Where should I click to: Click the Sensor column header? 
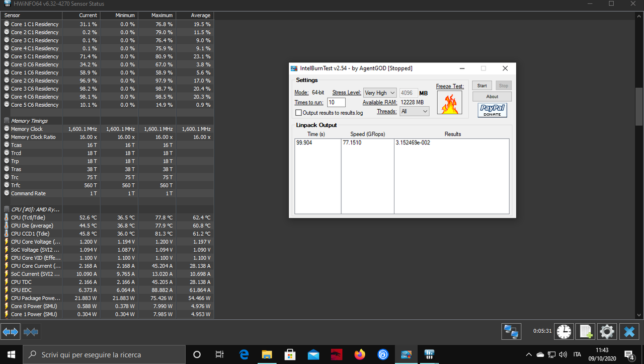click(x=31, y=16)
